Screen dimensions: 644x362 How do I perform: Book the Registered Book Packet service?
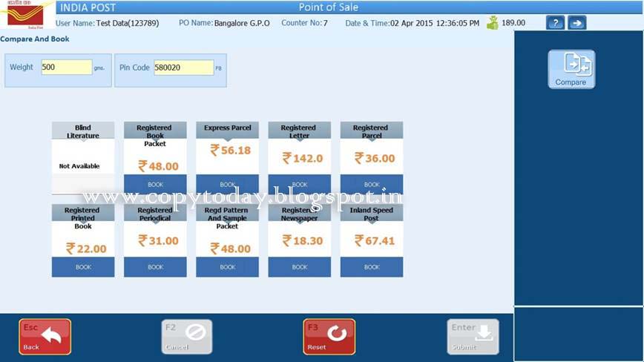pos(155,184)
